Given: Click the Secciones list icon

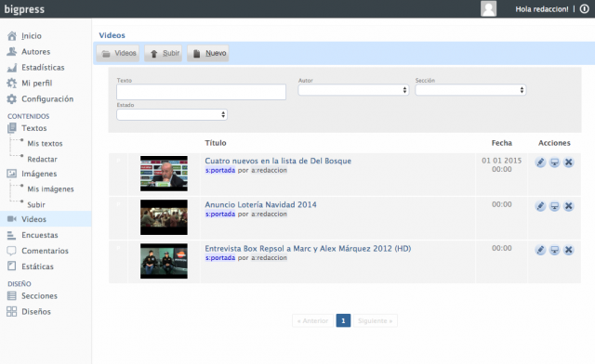Looking at the screenshot, I should (x=12, y=295).
